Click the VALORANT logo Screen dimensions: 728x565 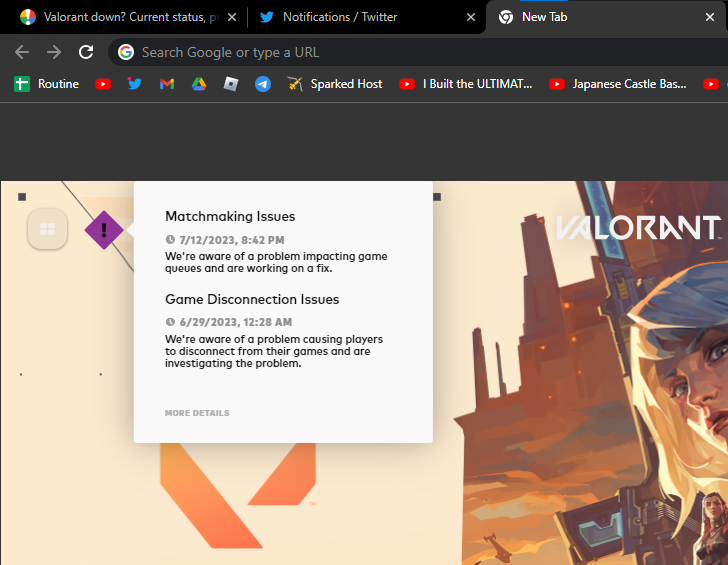(638, 227)
